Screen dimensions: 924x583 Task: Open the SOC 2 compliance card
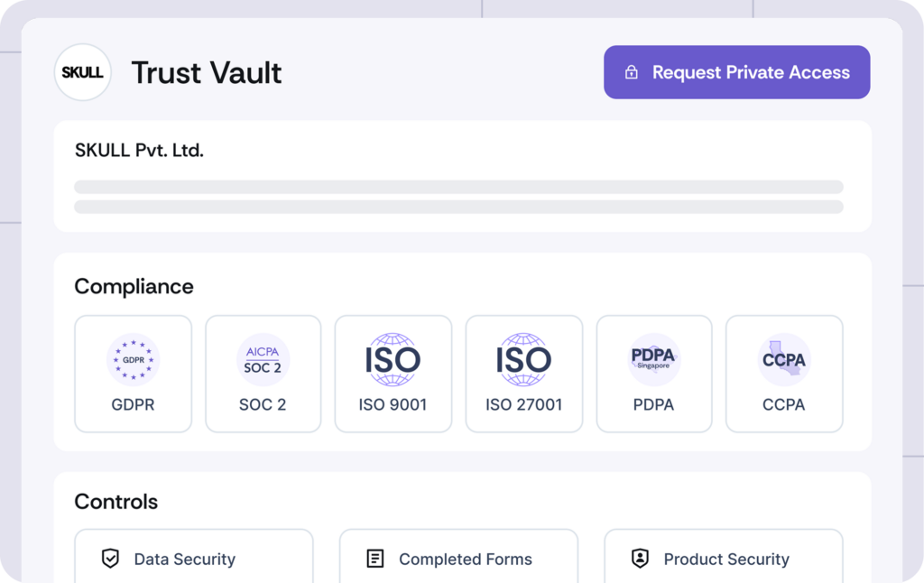263,374
